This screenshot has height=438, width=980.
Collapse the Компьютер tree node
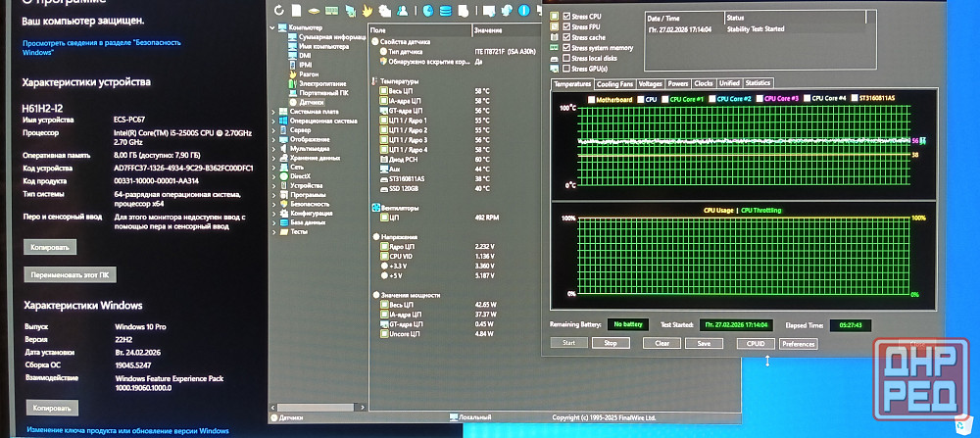pos(273,27)
